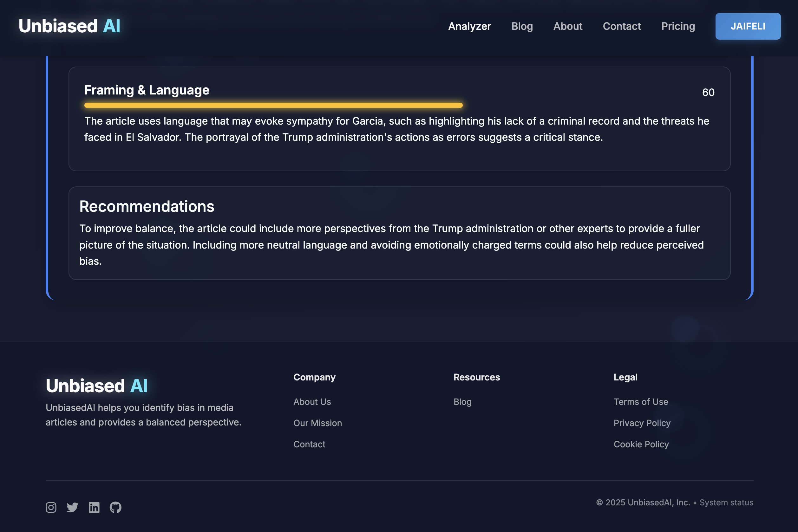Open the Cookie Policy link
798x532 pixels.
641,444
